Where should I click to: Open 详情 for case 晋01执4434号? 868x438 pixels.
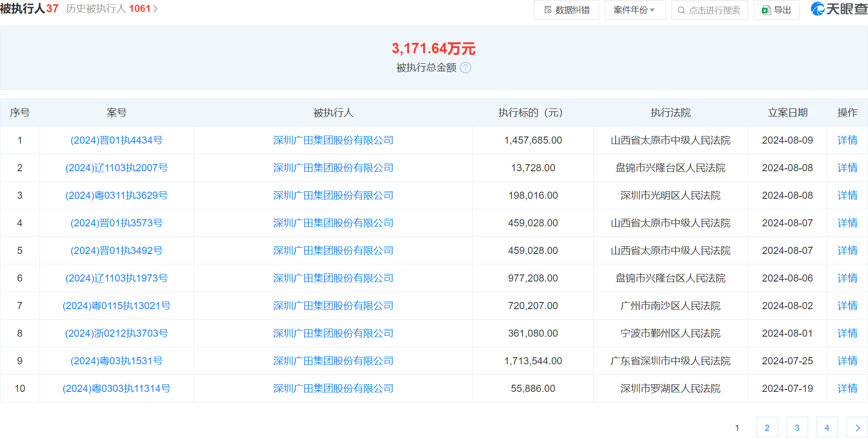point(848,140)
